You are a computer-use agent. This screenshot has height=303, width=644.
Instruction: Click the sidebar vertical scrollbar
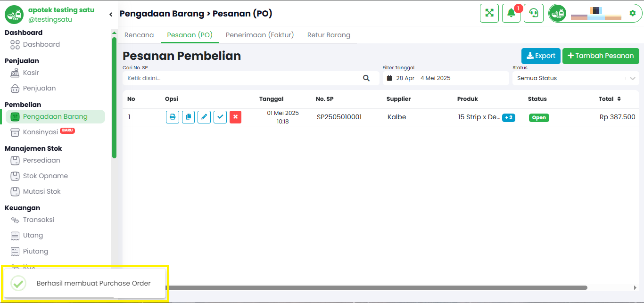pos(114,98)
